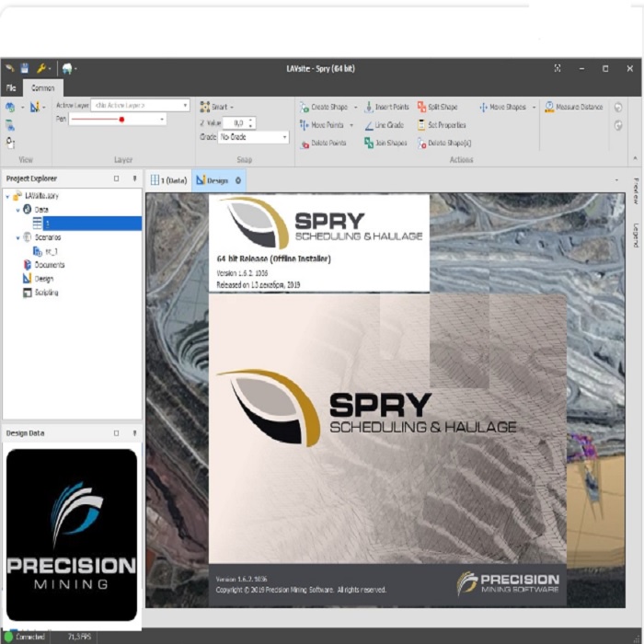
Task: Click the undo arrow icon in ribbon
Action: pos(618,108)
